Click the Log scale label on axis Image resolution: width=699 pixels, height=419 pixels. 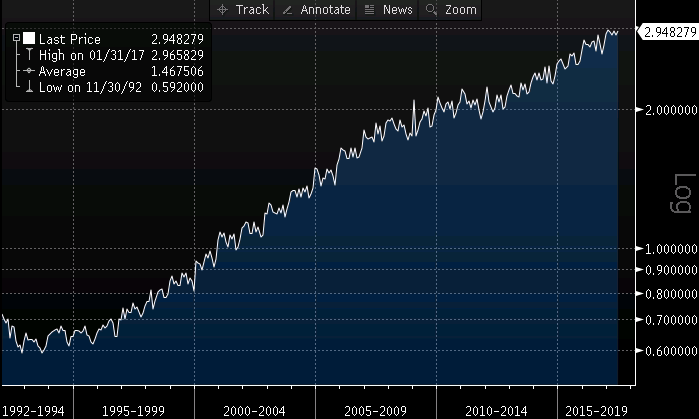683,193
